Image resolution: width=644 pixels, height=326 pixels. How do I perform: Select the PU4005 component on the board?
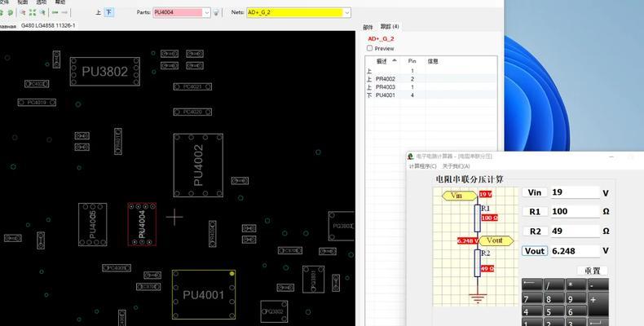(x=93, y=225)
